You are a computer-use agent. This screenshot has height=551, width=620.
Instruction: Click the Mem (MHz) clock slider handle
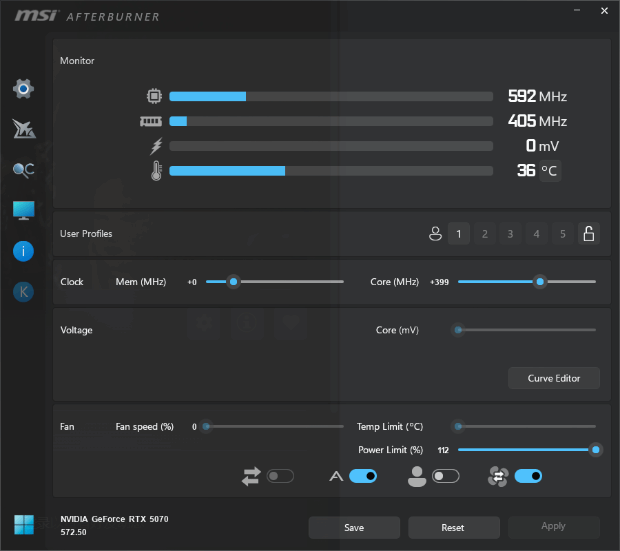234,282
